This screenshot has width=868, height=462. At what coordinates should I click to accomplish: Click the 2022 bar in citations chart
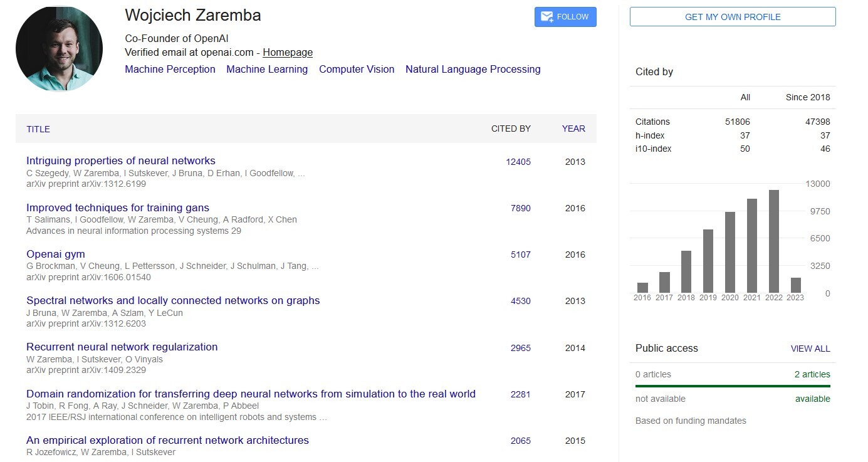773,241
